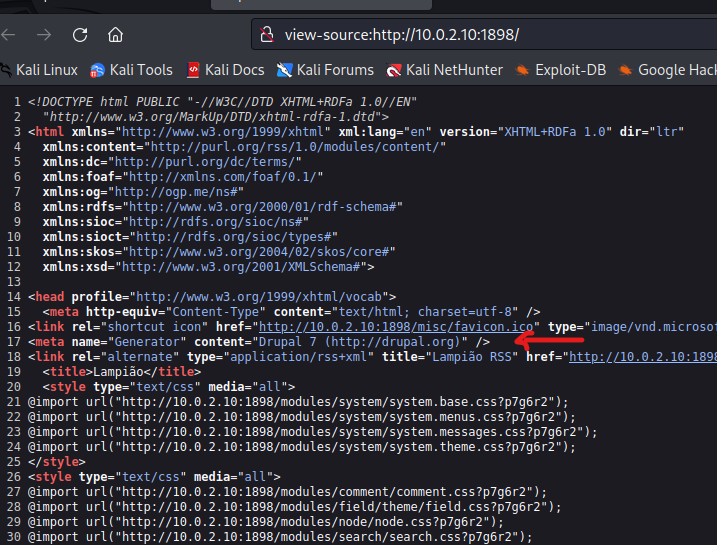Open the Google Hacking bookmark

[x=667, y=70]
